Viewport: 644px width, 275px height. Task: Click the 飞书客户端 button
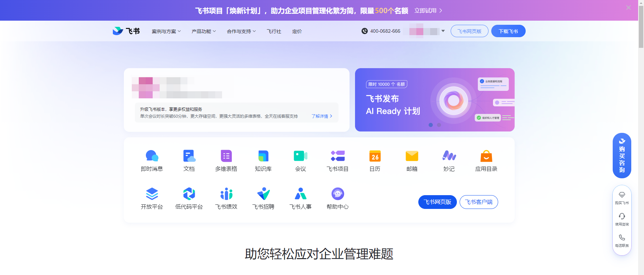click(x=479, y=202)
